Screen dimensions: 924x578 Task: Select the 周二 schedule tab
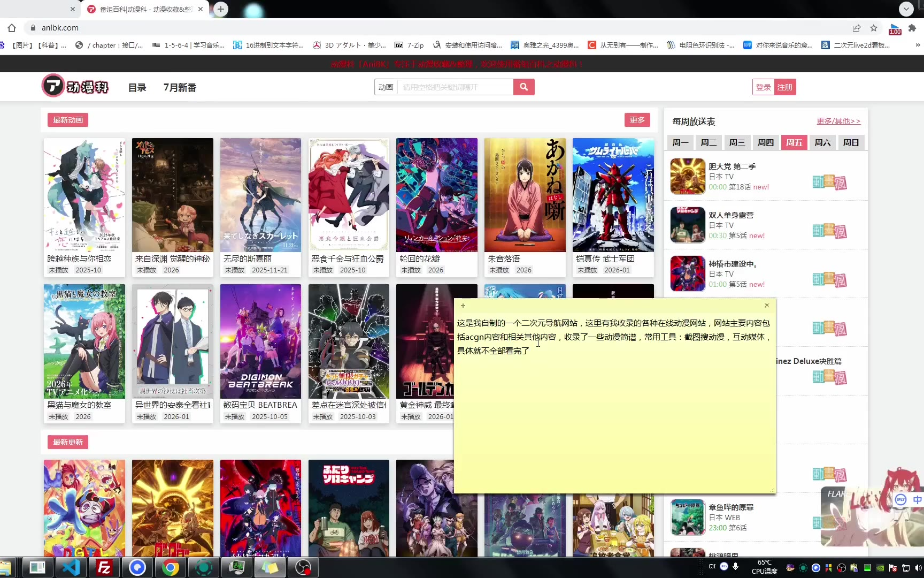point(709,142)
